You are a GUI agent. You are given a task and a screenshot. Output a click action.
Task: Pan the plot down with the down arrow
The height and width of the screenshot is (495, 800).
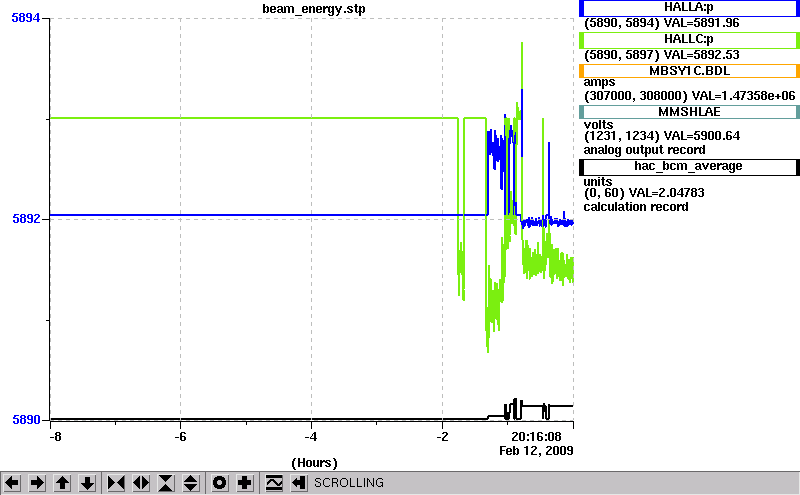[x=87, y=483]
